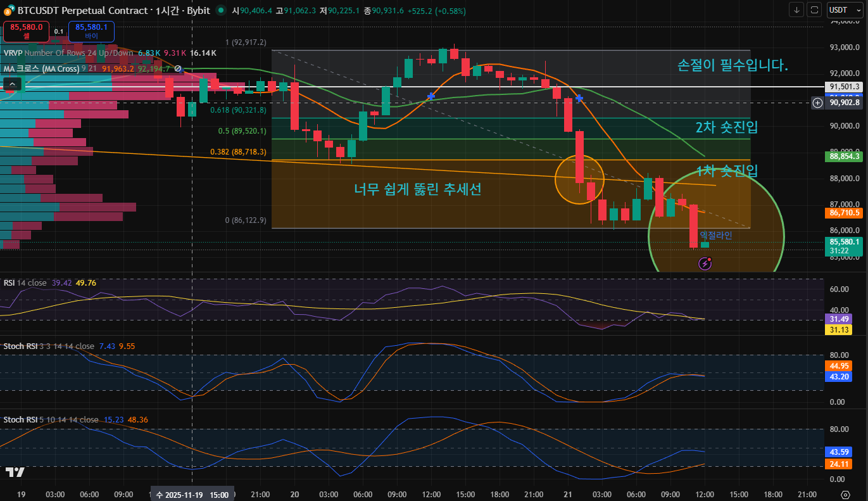Select the Stoch RSI 3 3 14 14 legend
The height and width of the screenshot is (501, 868).
[48, 346]
